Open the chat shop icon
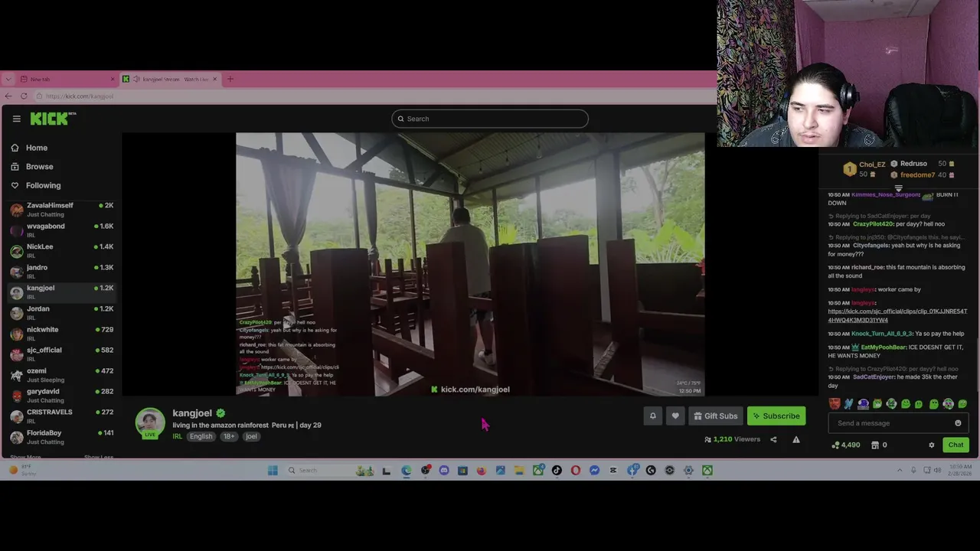The image size is (980, 551). click(x=875, y=445)
